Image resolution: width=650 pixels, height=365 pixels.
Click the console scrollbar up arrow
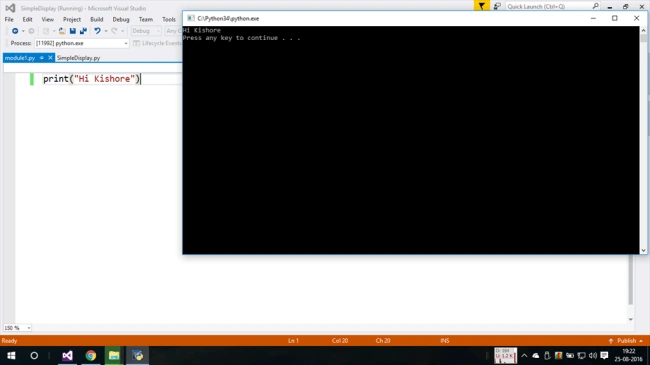pos(643,30)
